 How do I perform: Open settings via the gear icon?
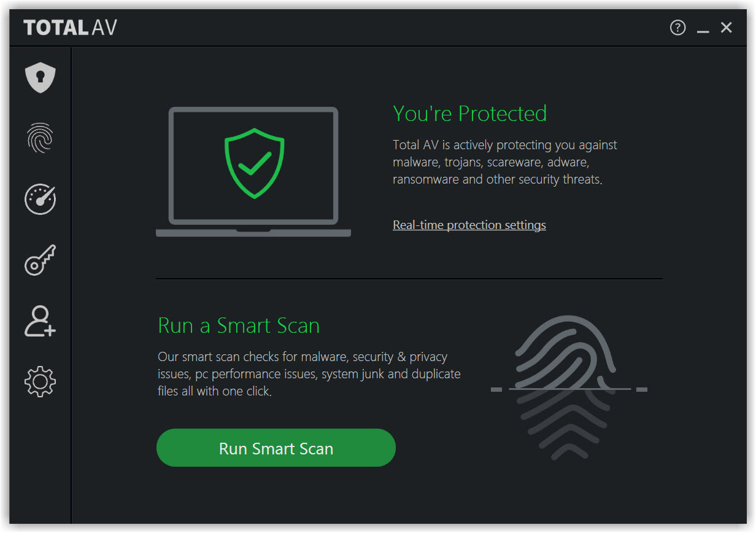coord(40,381)
